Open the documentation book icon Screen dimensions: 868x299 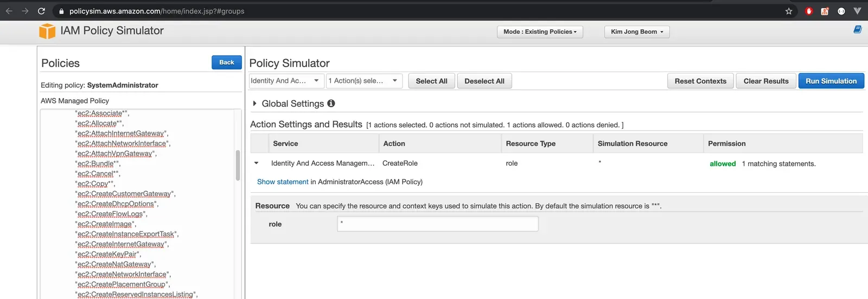857,29
